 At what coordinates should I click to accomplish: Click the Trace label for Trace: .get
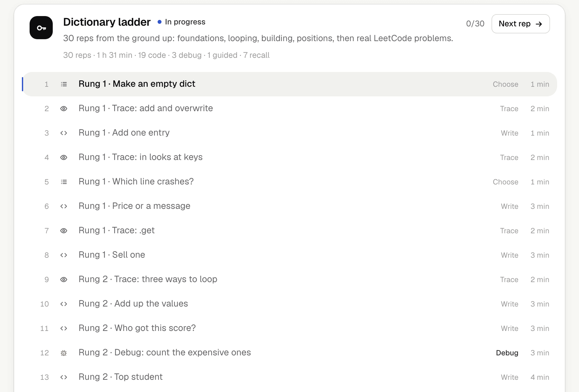509,231
